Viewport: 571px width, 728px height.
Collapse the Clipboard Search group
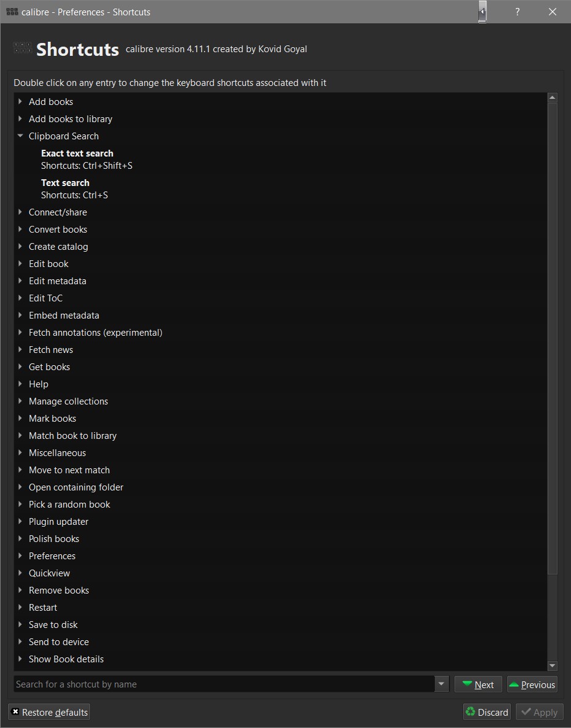click(x=20, y=136)
